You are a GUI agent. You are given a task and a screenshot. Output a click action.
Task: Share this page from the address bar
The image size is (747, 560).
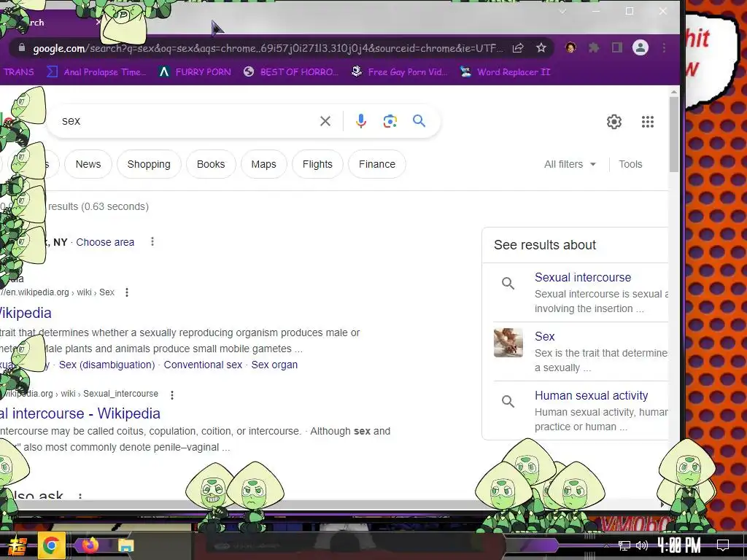pyautogui.click(x=518, y=47)
